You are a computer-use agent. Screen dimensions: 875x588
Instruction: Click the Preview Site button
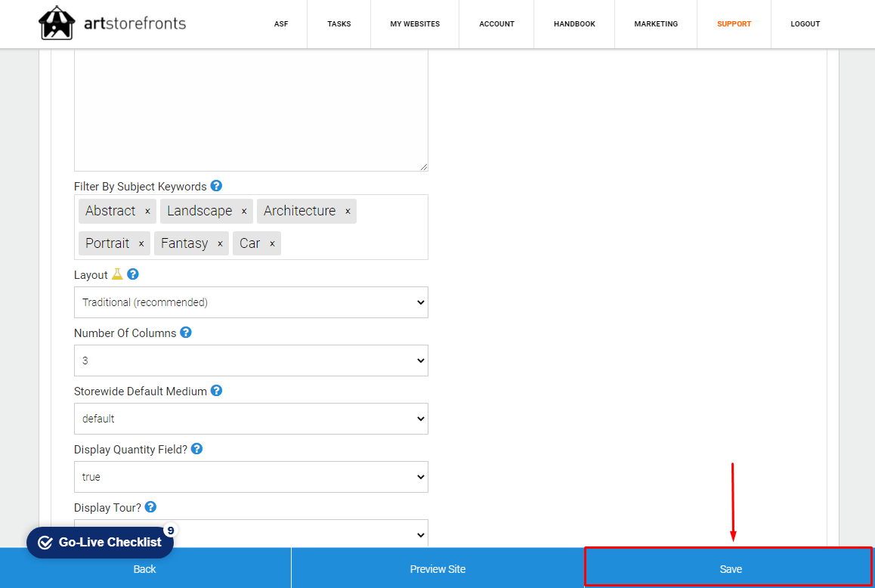pos(437,569)
